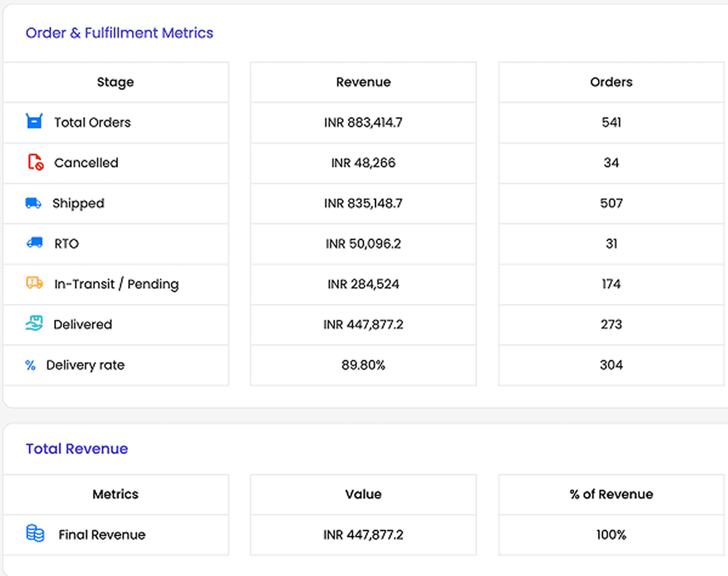This screenshot has width=728, height=576.
Task: Click the Delivery rate percent icon
Action: coord(30,365)
